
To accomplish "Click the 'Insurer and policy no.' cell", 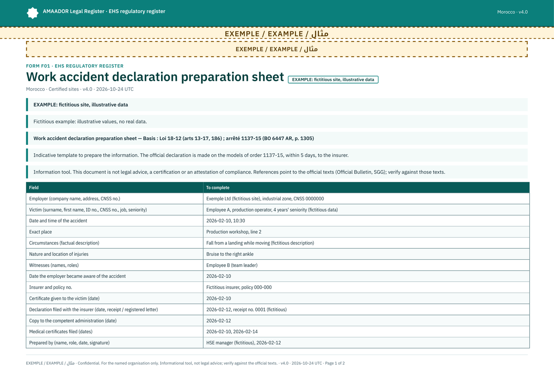I will pos(115,287).
